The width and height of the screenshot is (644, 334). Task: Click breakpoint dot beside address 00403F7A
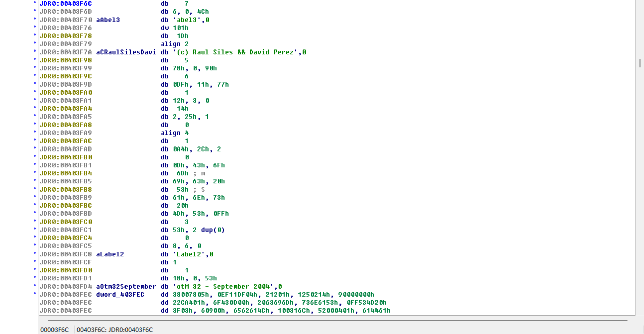(35, 51)
